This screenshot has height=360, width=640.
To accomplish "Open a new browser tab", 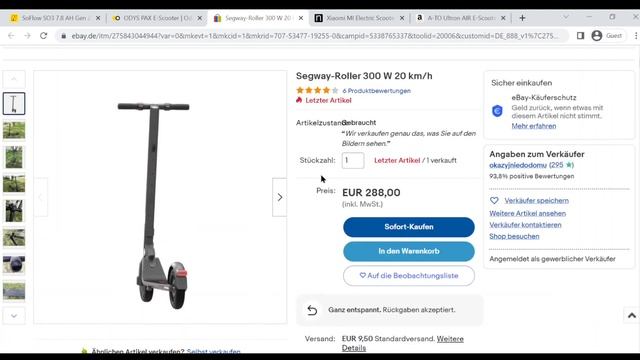I will pos(522,18).
